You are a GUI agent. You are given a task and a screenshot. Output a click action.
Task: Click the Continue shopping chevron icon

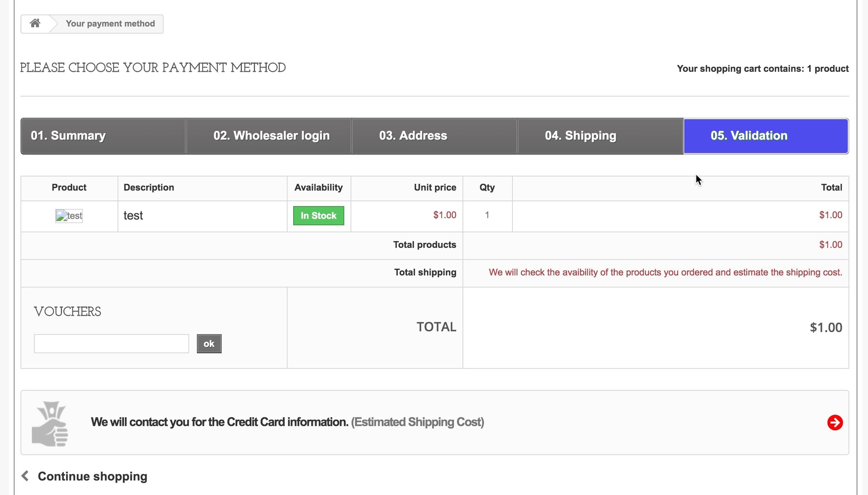pos(25,476)
